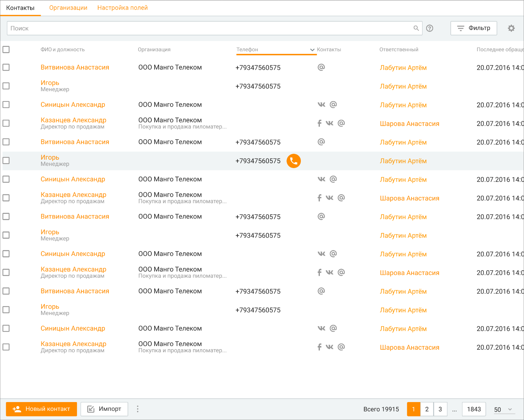Open VK icon in first Казанцев Александр row
The width and height of the screenshot is (524, 420).
click(330, 123)
